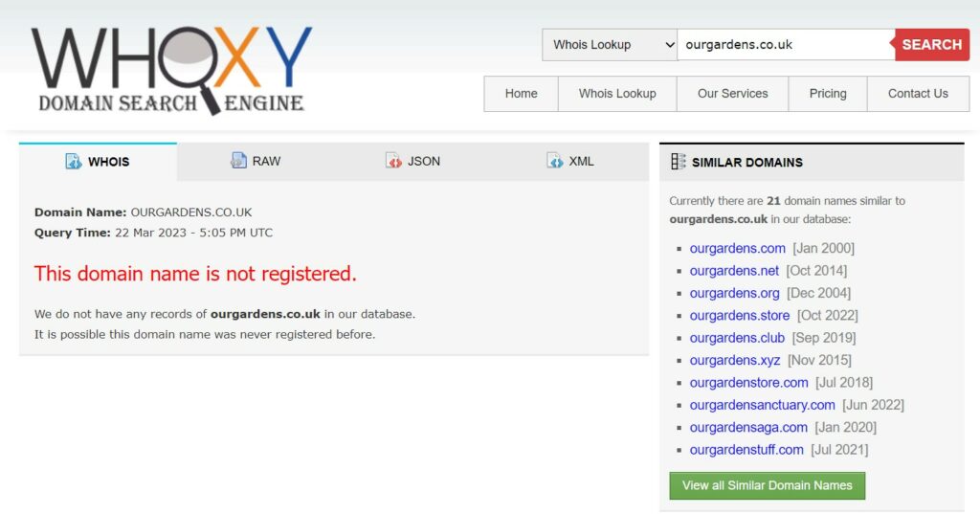This screenshot has height=514, width=980.
Task: Open the Our Services menu item
Action: click(732, 94)
